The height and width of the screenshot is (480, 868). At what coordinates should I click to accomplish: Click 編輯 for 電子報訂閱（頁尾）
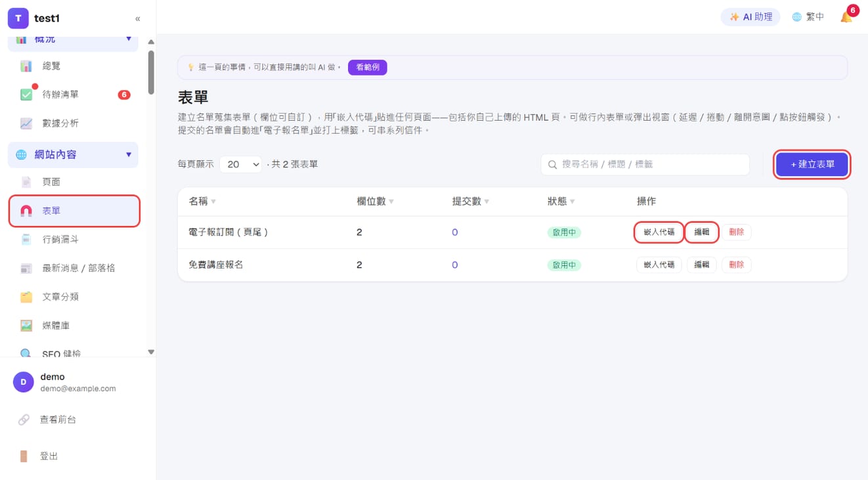702,232
